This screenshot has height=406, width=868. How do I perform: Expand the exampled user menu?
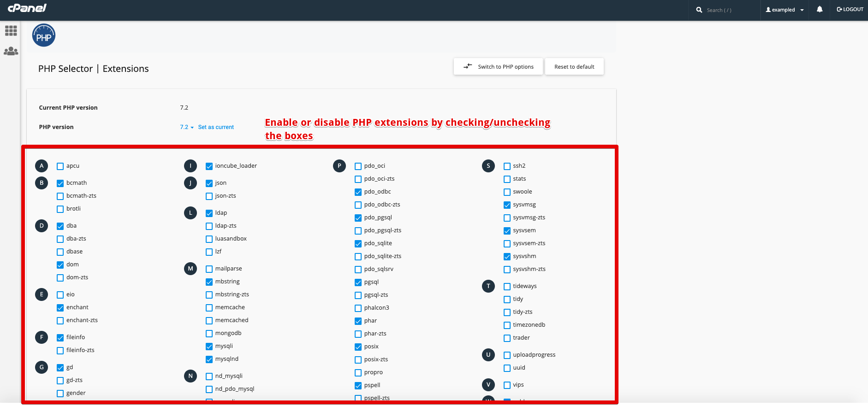pyautogui.click(x=785, y=10)
